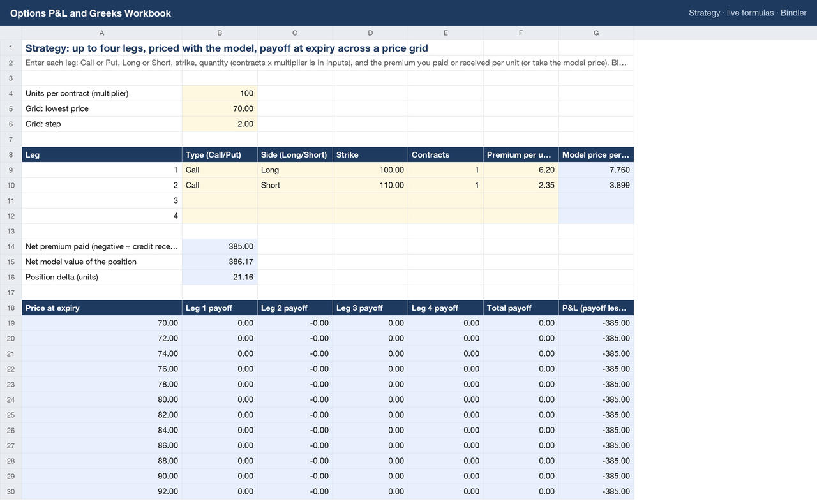This screenshot has height=504, width=817.
Task: Select net premium paid value 385.00
Action: tap(220, 246)
